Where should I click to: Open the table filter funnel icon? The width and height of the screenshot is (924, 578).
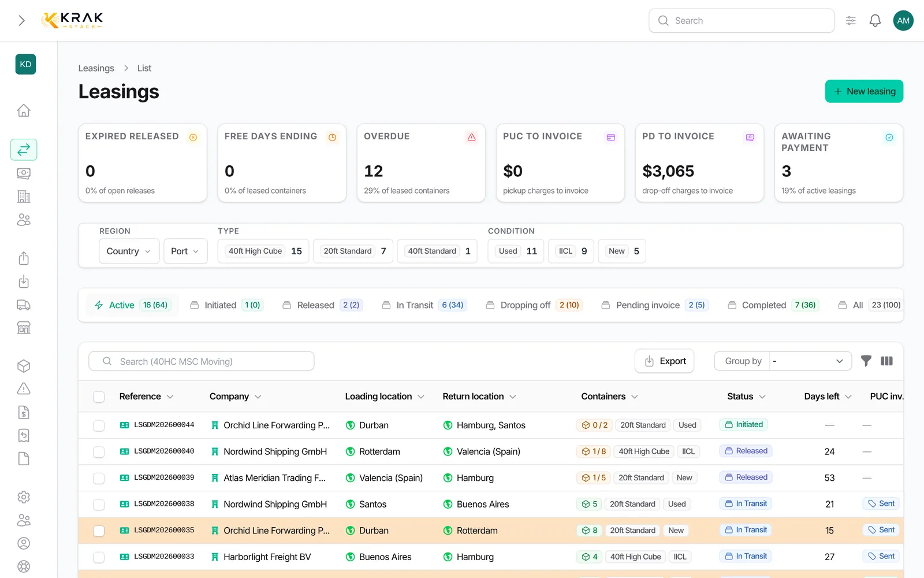click(866, 361)
